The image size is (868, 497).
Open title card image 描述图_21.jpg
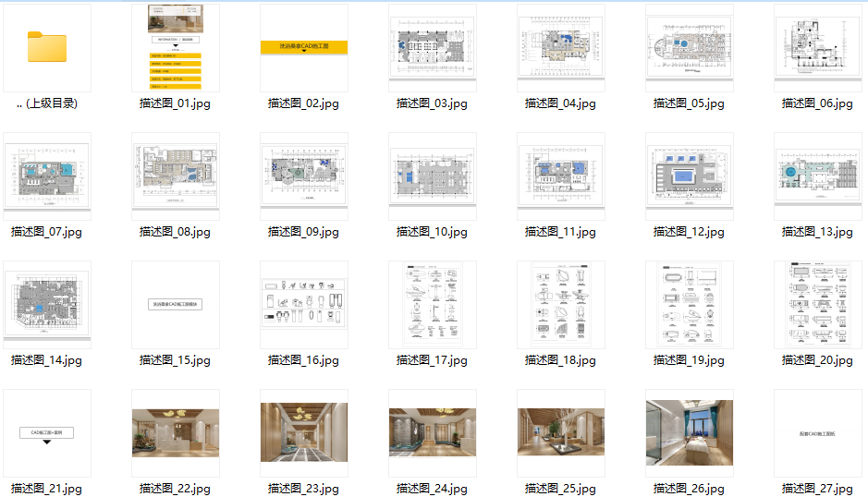pos(47,433)
